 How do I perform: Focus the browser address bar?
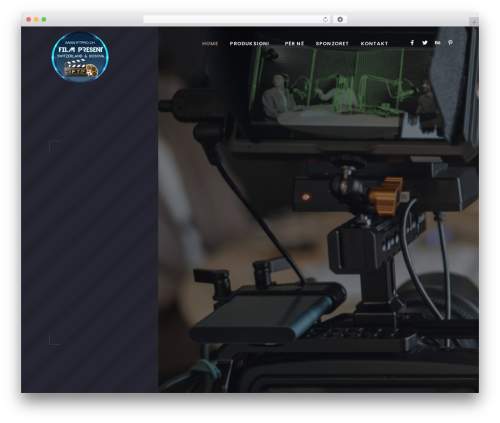point(237,19)
